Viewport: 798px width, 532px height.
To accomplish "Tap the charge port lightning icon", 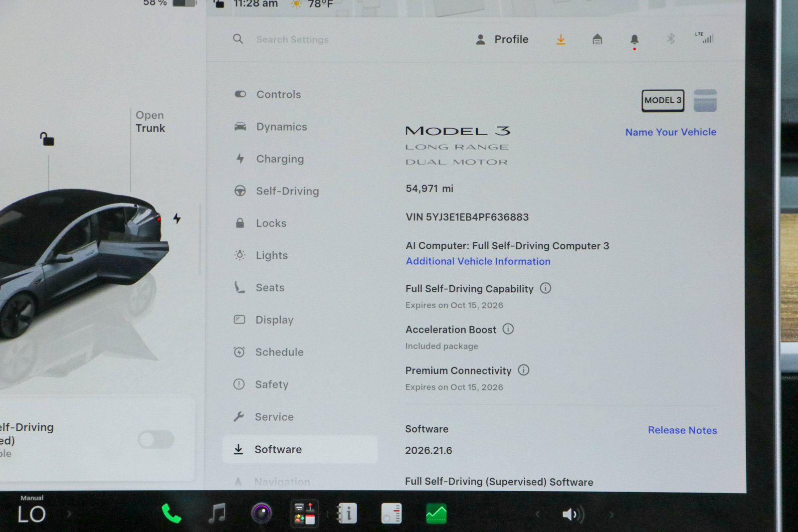I will pyautogui.click(x=177, y=218).
